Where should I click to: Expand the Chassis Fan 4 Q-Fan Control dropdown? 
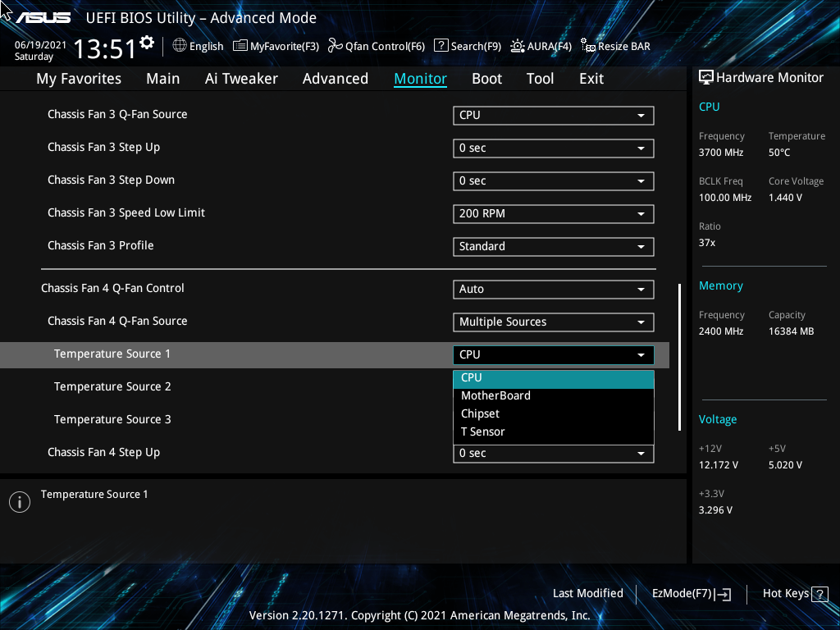(x=553, y=289)
